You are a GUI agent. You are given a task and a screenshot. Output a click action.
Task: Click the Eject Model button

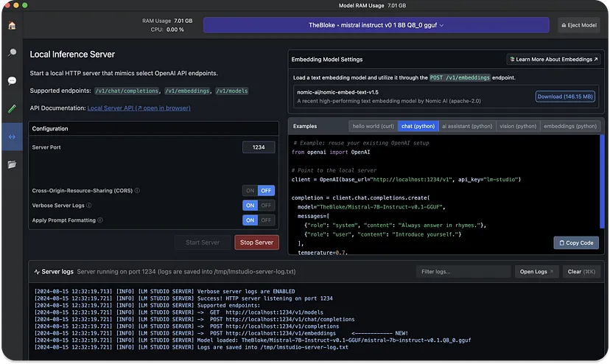[579, 25]
